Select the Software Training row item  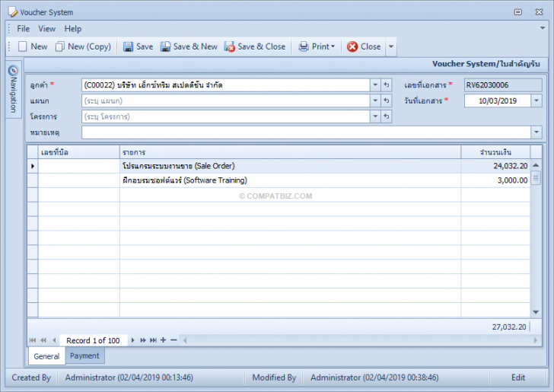[x=290, y=180]
